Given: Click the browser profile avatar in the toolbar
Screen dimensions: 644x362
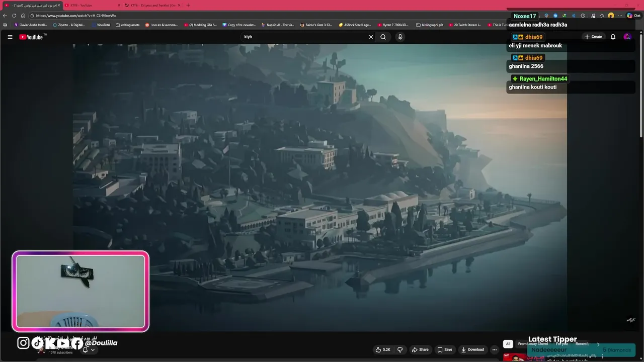Looking at the screenshot, I should pyautogui.click(x=611, y=16).
